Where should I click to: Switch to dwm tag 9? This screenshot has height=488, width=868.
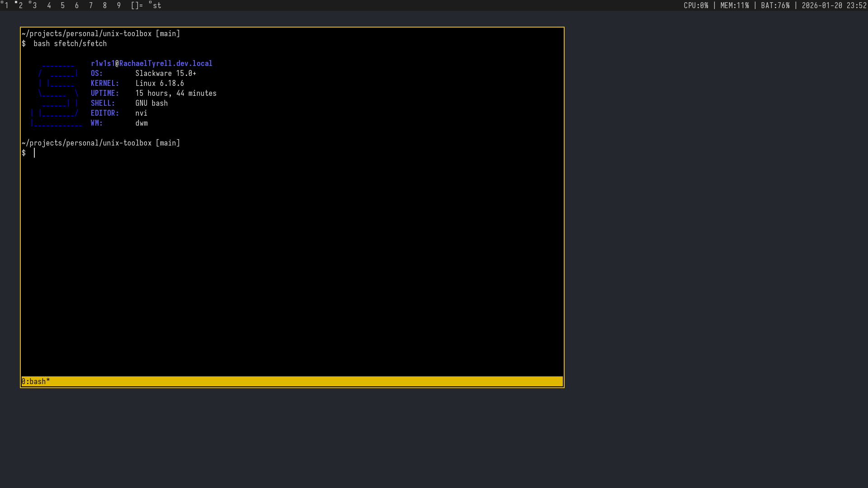point(119,5)
